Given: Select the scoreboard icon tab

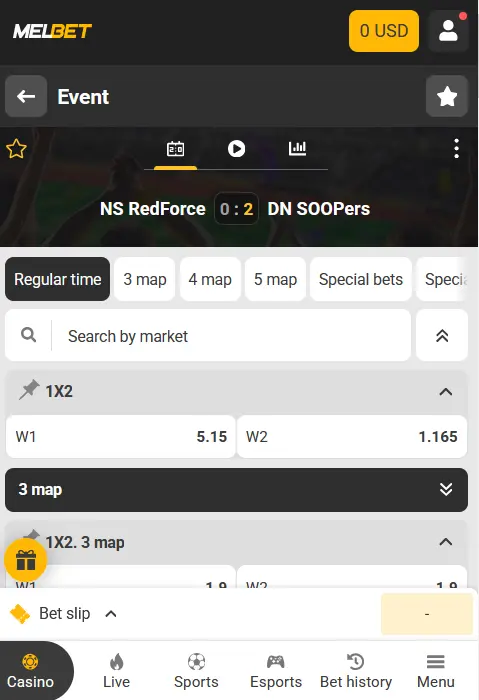Looking at the screenshot, I should pos(175,149).
